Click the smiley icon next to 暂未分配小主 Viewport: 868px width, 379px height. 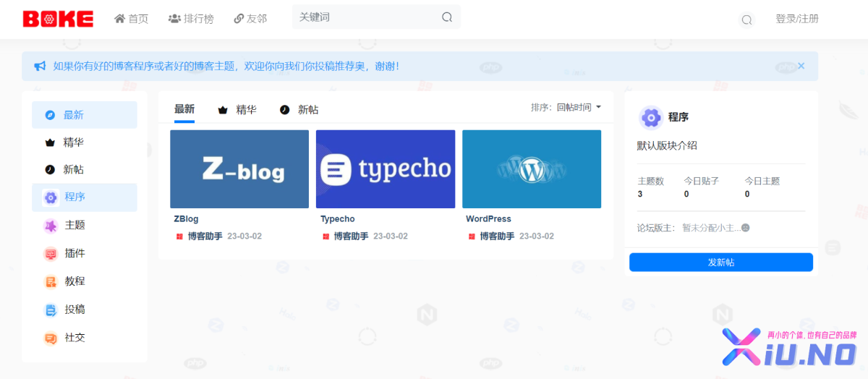[746, 228]
